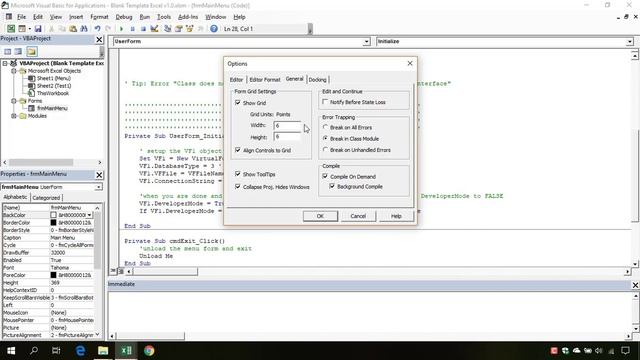Select Break in Class Module radio button

325,139
